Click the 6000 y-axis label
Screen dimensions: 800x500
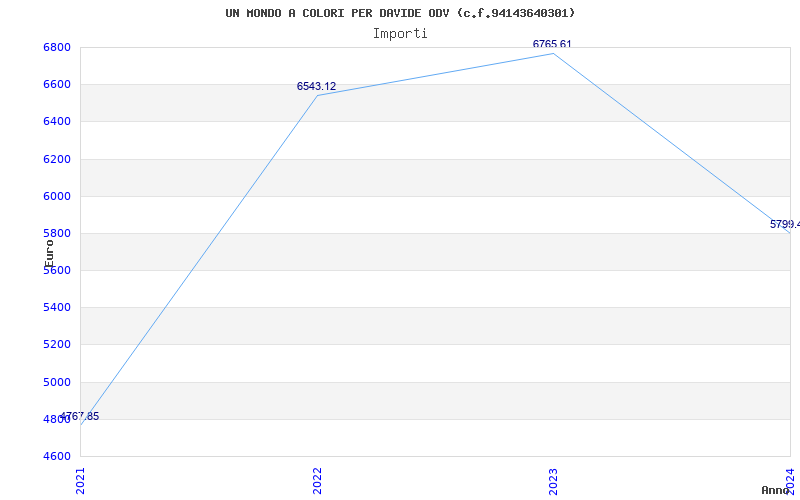click(x=56, y=196)
